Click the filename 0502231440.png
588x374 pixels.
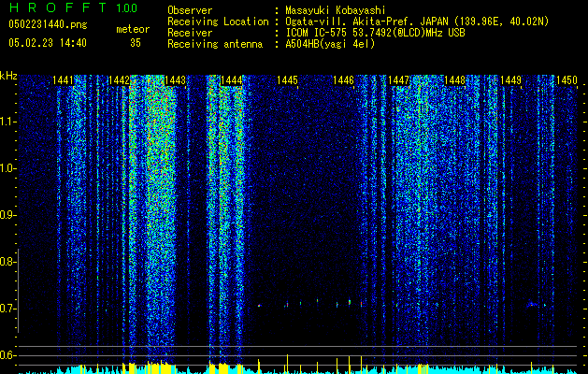pyautogui.click(x=48, y=25)
